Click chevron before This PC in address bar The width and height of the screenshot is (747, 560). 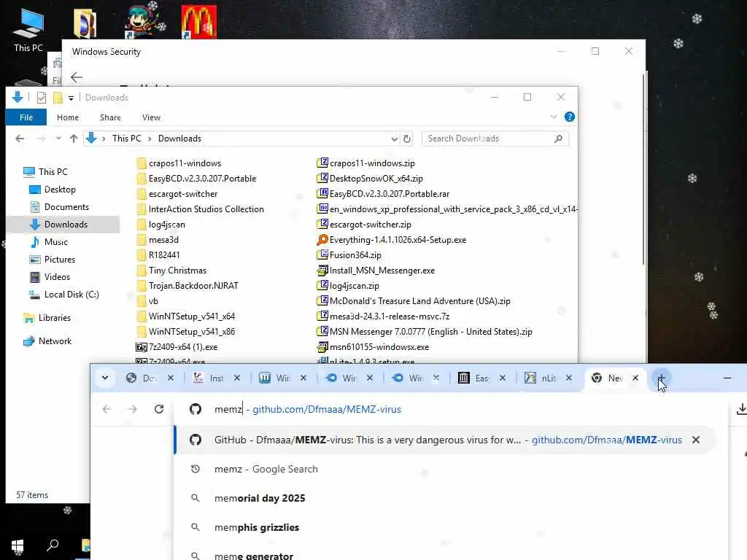[x=104, y=139]
